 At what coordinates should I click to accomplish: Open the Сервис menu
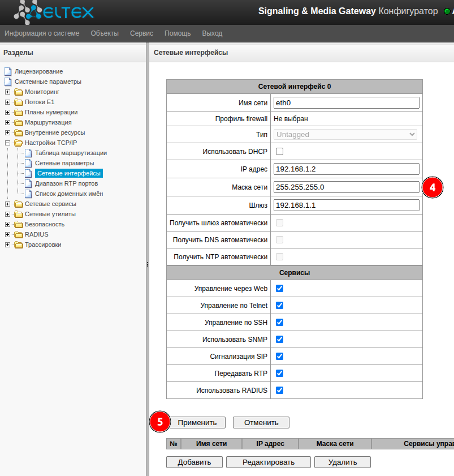[141, 33]
